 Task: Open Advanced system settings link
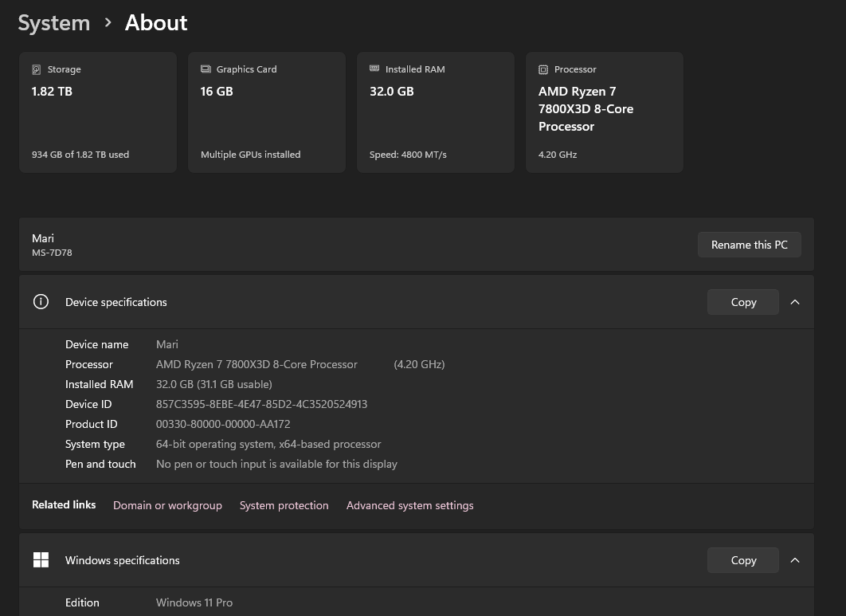(410, 505)
